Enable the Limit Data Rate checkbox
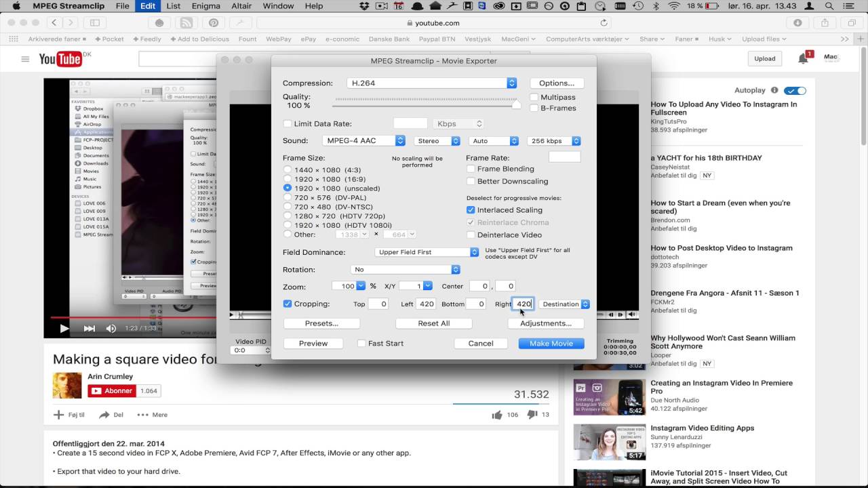 pyautogui.click(x=288, y=124)
